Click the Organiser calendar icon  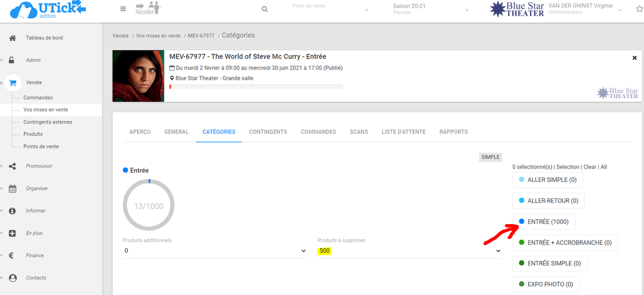coord(12,188)
